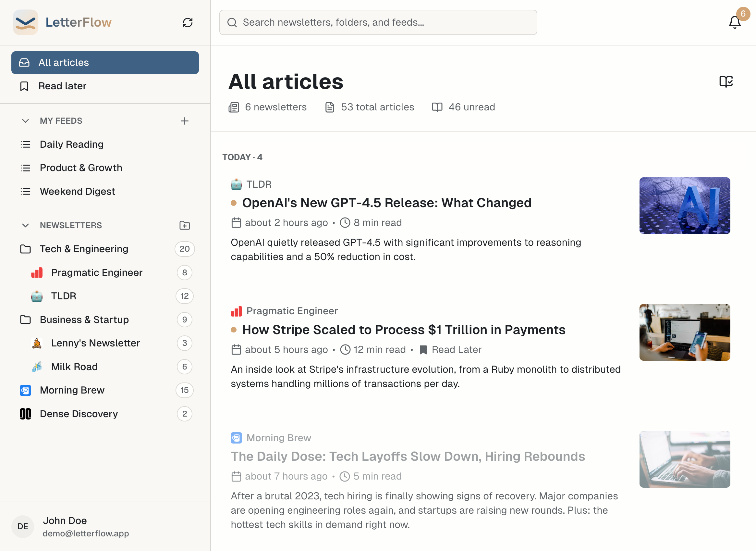Click the refresh feeds icon

(188, 22)
